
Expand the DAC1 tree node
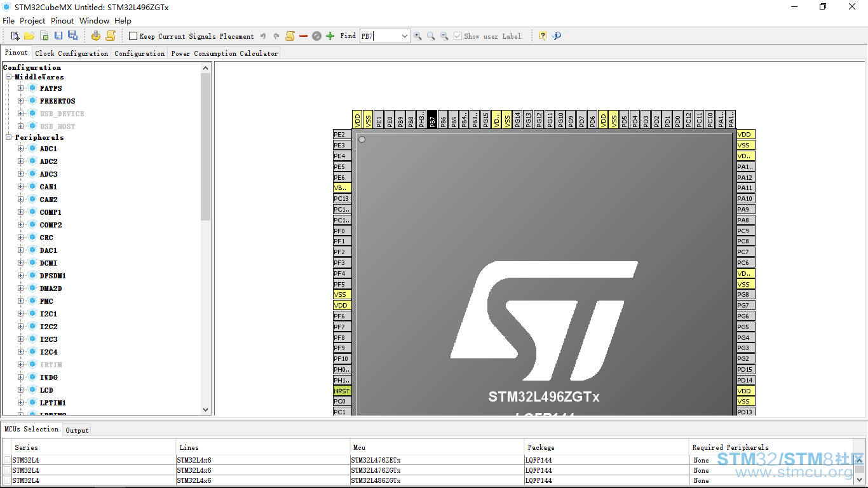coord(21,250)
